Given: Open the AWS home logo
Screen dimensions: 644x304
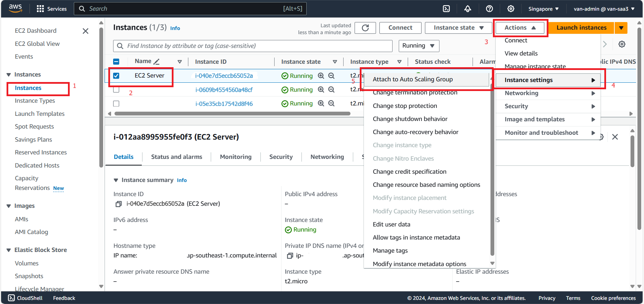Looking at the screenshot, I should point(15,8).
